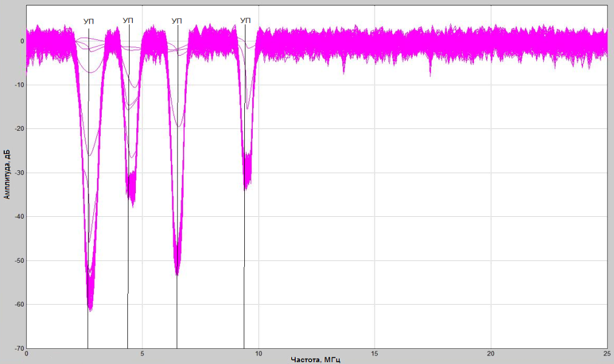This screenshot has height=364, width=614.
Task: Select the -50 tick label on amplitude axis
Action: [x=18, y=260]
